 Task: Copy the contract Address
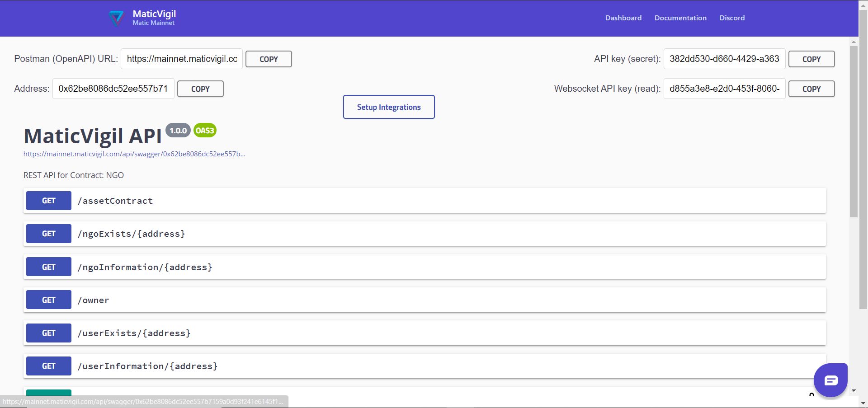point(200,89)
